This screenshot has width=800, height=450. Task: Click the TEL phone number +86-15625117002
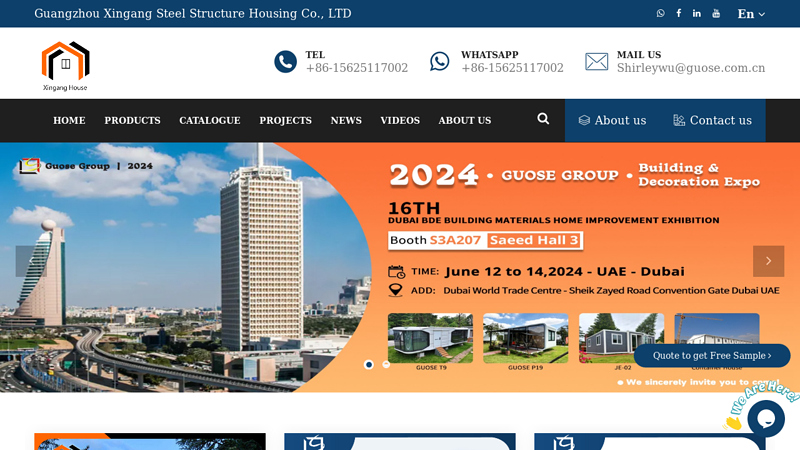tap(357, 68)
